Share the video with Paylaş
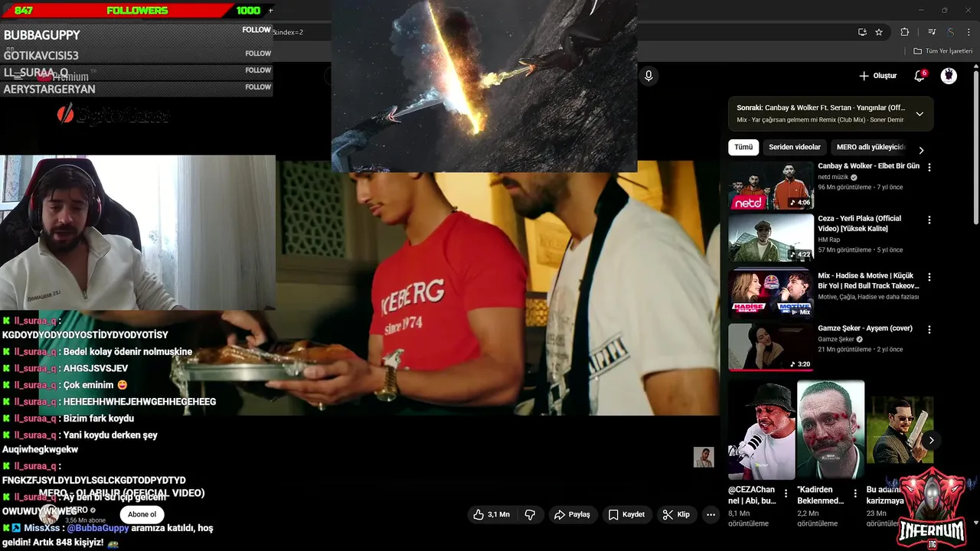980x551 pixels. click(572, 514)
